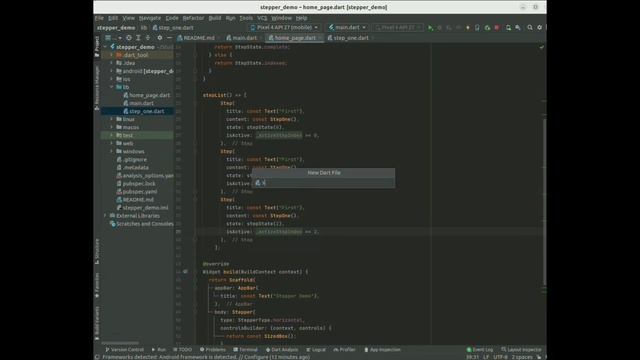Collapse the stepper_demo project root
640x360 pixels.
pos(105,47)
